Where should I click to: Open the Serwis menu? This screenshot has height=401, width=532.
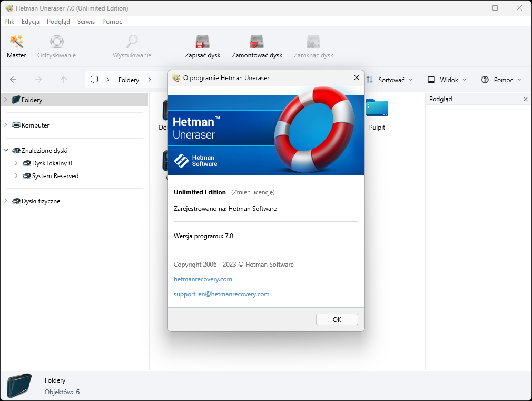86,22
